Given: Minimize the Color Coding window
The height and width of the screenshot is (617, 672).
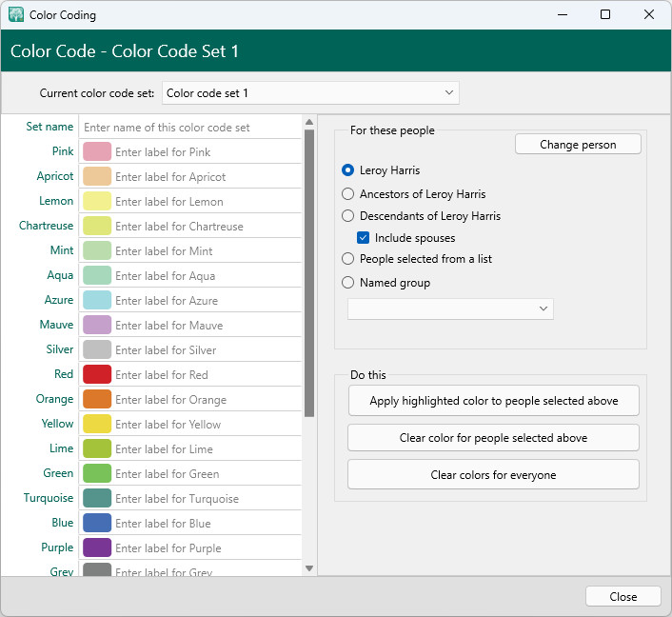Looking at the screenshot, I should [563, 14].
